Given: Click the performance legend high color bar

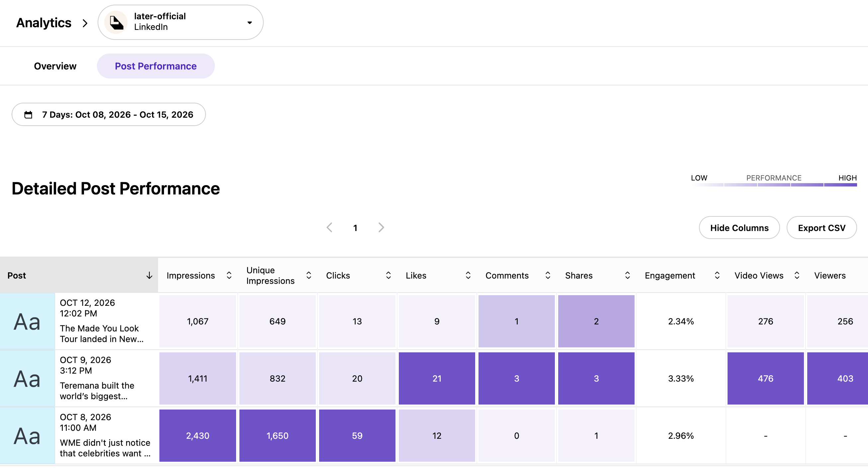Looking at the screenshot, I should click(x=840, y=185).
